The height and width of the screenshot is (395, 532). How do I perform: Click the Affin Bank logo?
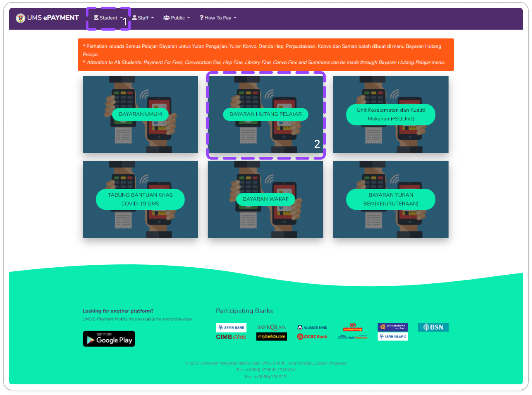point(231,328)
